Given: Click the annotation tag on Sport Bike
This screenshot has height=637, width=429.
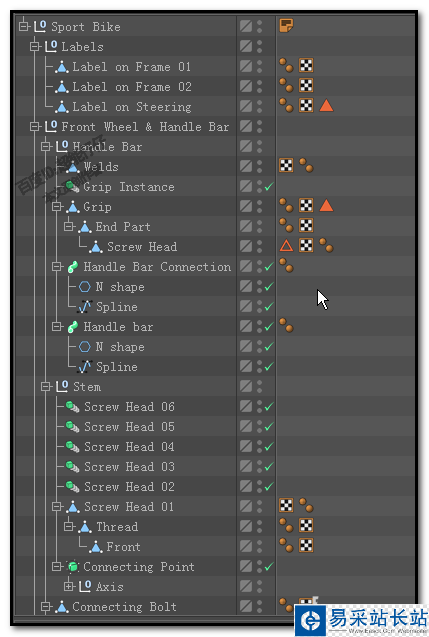Looking at the screenshot, I should (286, 26).
